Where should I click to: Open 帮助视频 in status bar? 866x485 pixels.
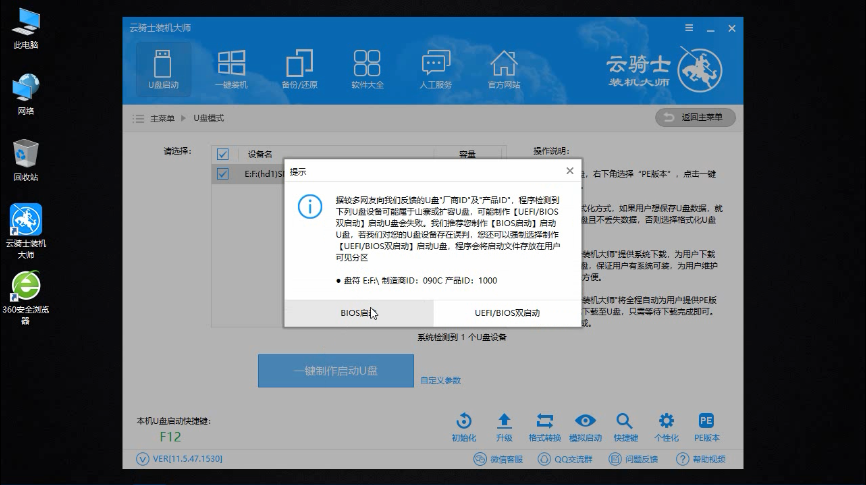701,459
